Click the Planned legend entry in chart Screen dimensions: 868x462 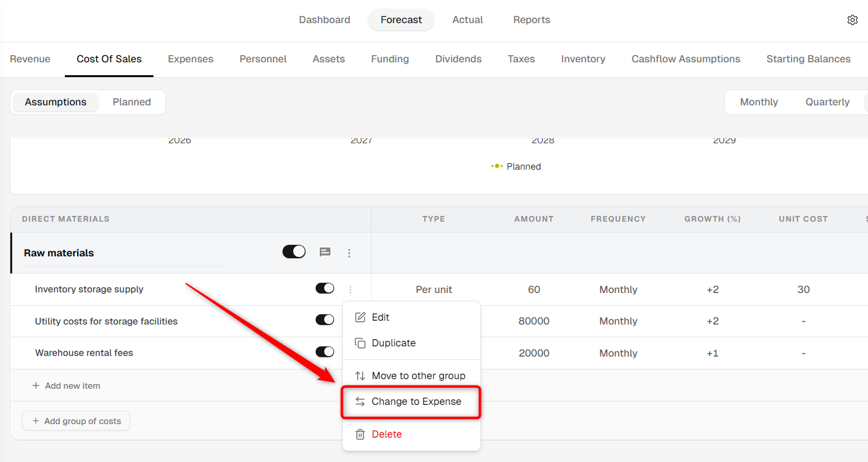[x=516, y=166]
